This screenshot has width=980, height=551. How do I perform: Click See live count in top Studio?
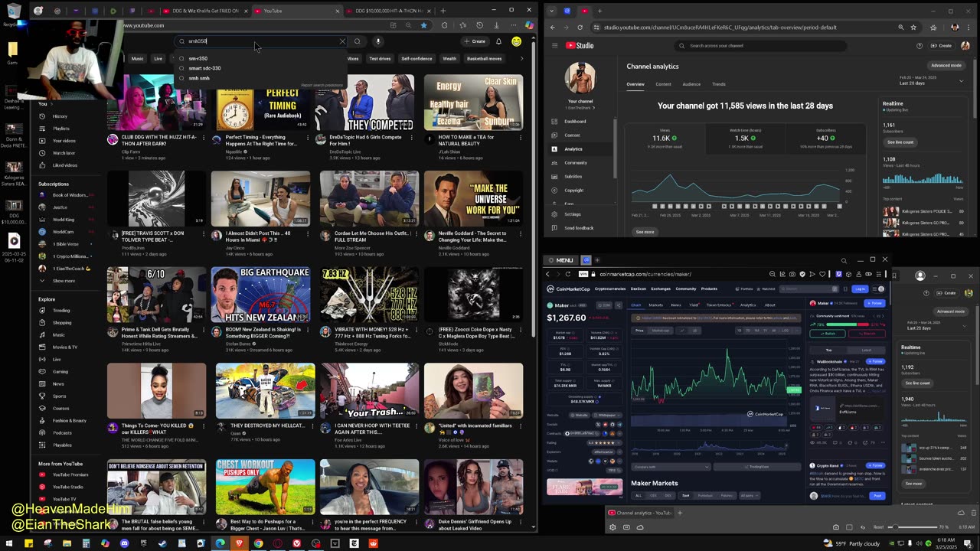[900, 142]
